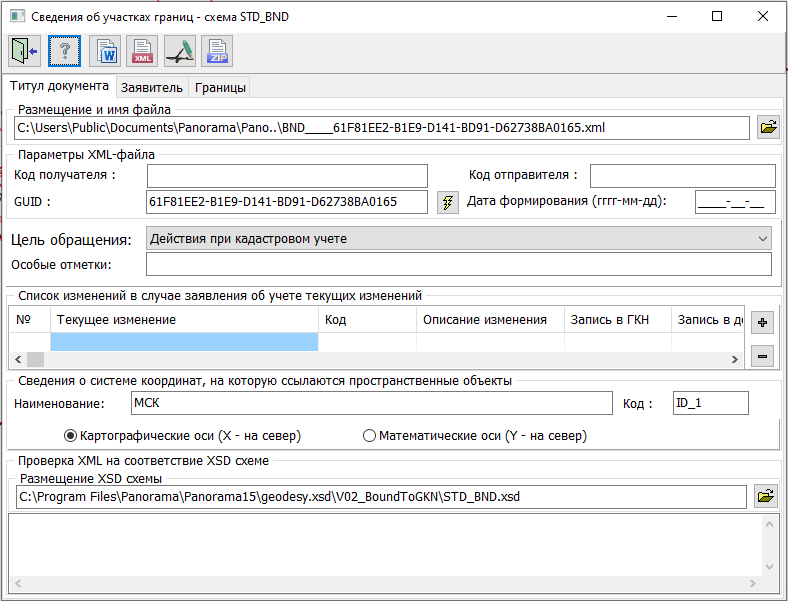Export report to Word document icon
Screen dimensions: 788x601
click(x=104, y=50)
